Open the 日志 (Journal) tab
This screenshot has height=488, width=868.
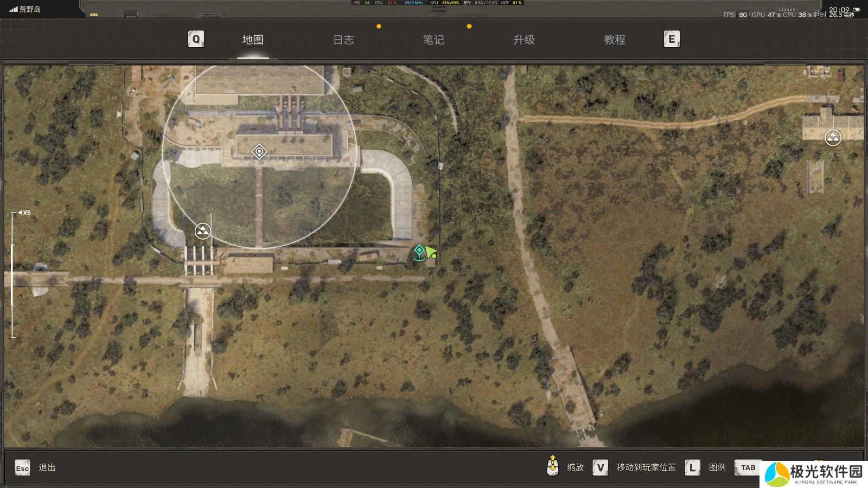coord(343,40)
